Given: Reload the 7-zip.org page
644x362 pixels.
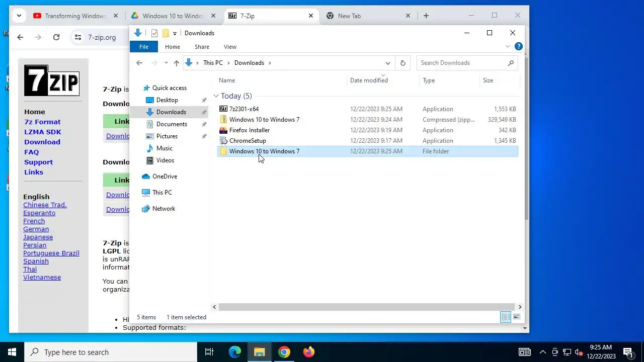Looking at the screenshot, I should tap(56, 37).
